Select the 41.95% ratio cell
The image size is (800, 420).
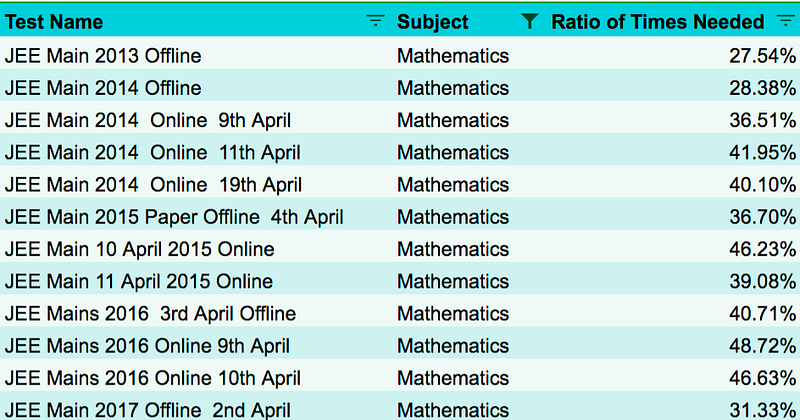click(673, 152)
